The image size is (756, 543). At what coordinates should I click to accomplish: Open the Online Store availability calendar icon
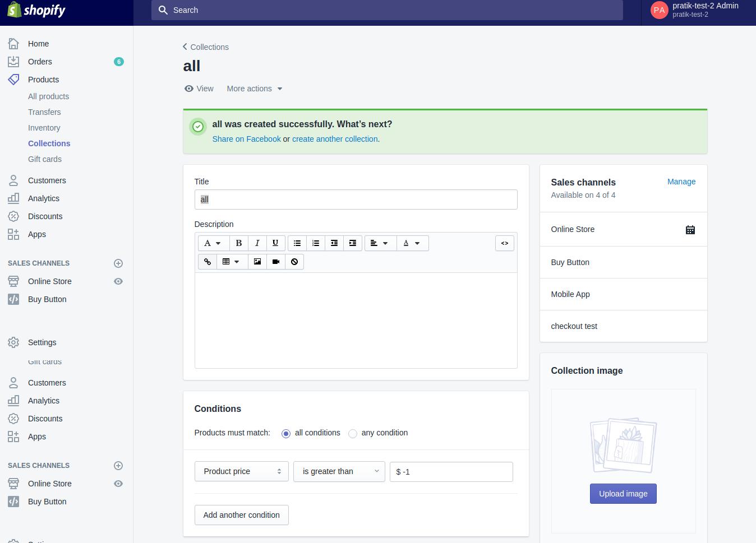[690, 230]
